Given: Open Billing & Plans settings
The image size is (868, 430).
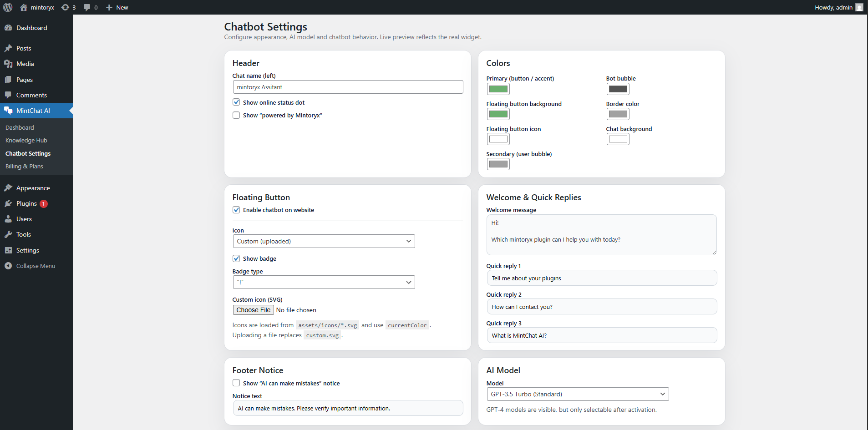Looking at the screenshot, I should pyautogui.click(x=24, y=166).
